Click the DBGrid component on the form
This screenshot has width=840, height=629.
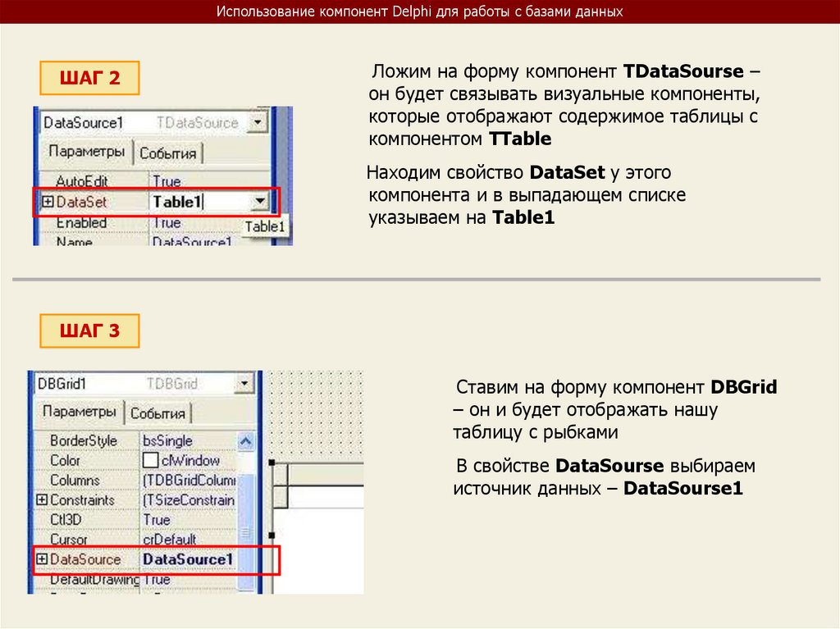coord(317,528)
